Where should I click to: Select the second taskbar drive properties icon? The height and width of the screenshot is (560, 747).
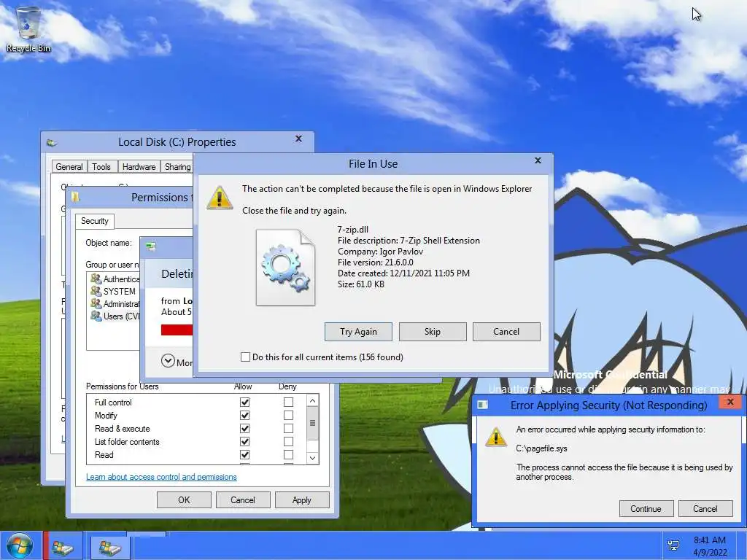tap(109, 547)
